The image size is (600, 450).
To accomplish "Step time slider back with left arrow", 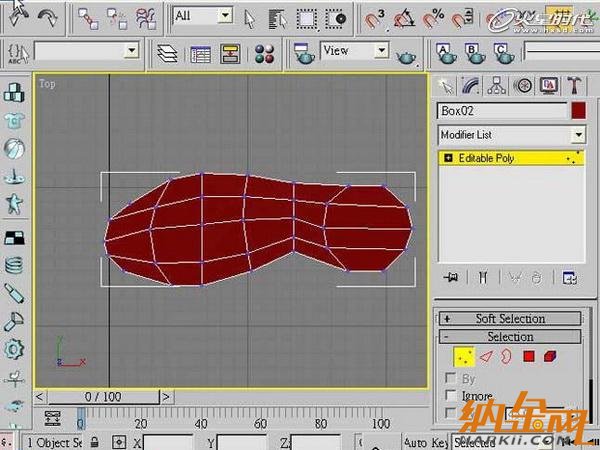I will pyautogui.click(x=39, y=397).
